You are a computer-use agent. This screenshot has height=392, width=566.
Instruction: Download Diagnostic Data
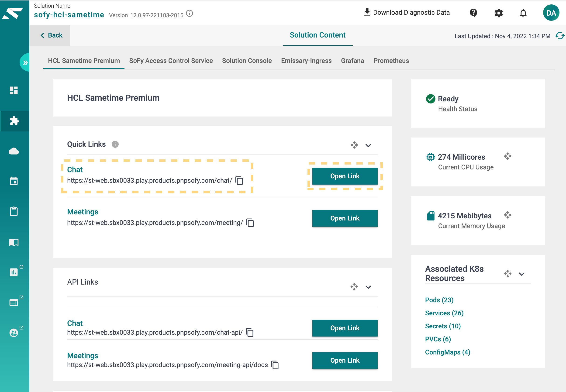pos(407,12)
